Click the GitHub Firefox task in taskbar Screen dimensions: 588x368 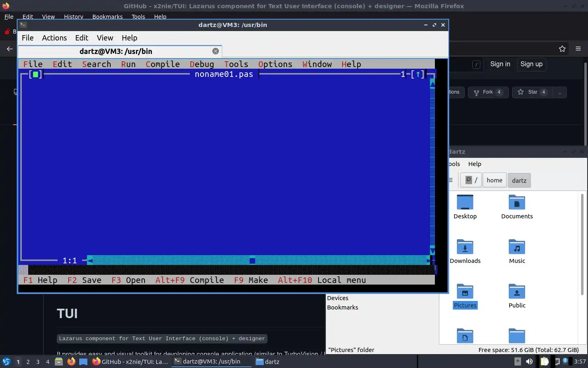[x=130, y=361]
